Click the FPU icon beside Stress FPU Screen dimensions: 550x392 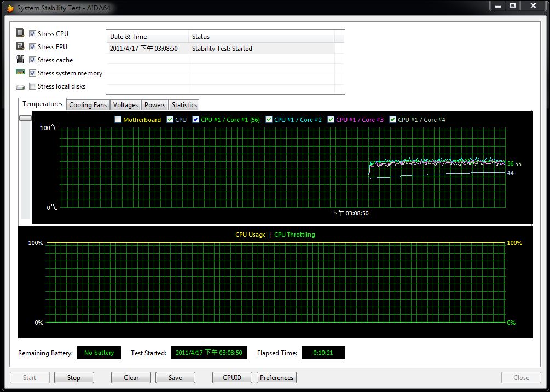pyautogui.click(x=20, y=46)
